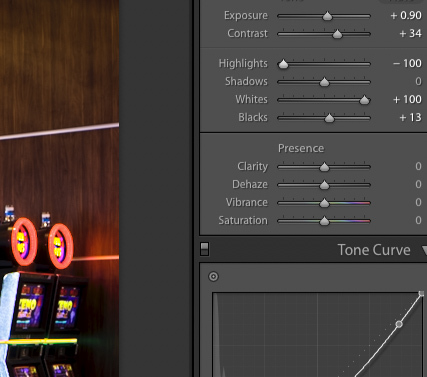Screen dimensions: 427x377
Task: Select the Blacks value +13 field
Action: (410, 117)
